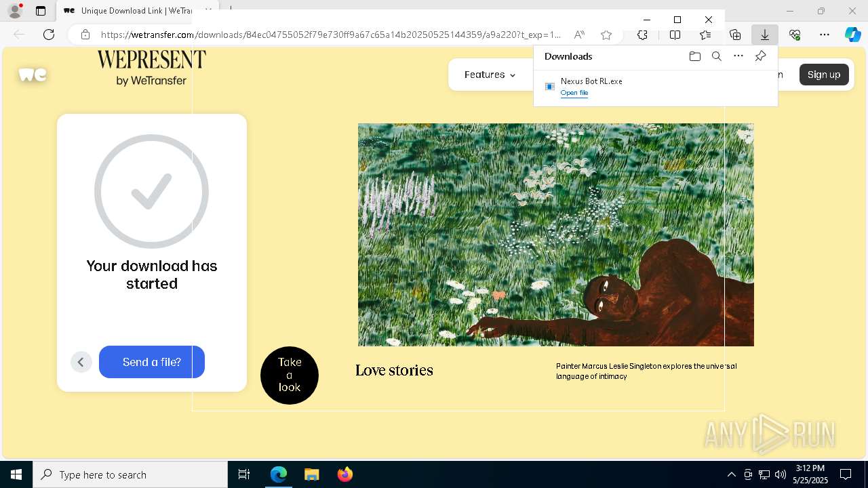
Task: Click the address bar URL field
Action: click(x=330, y=35)
